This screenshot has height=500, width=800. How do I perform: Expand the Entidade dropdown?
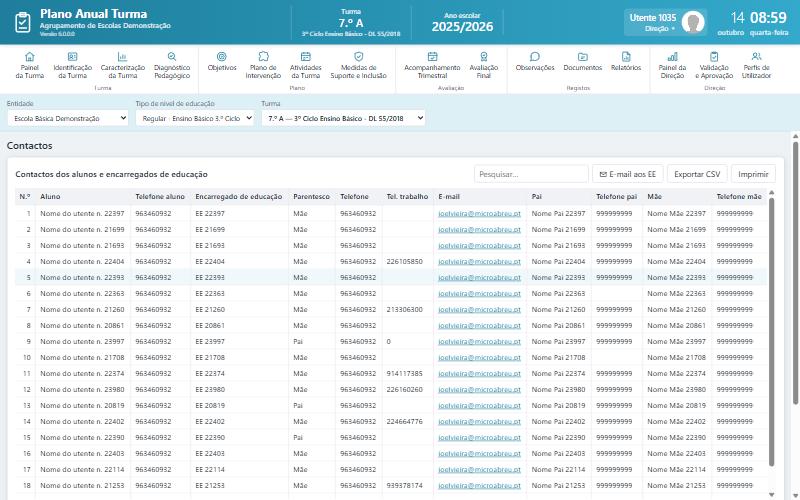68,118
